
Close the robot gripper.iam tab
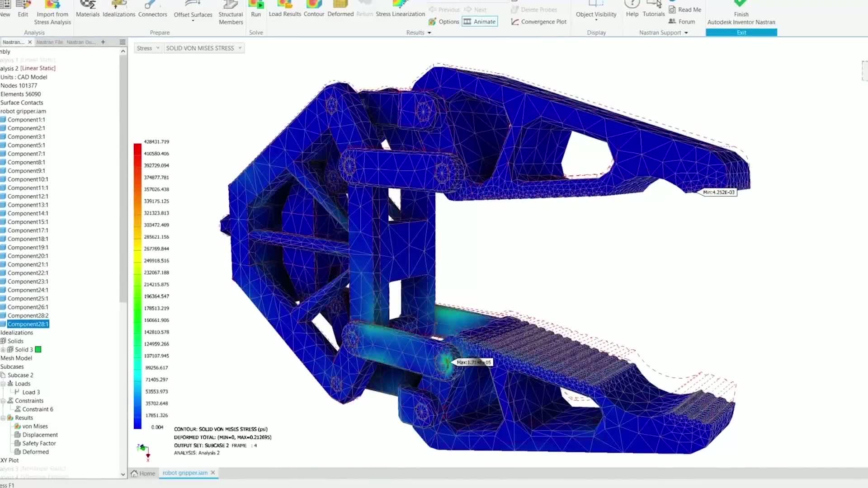(213, 473)
